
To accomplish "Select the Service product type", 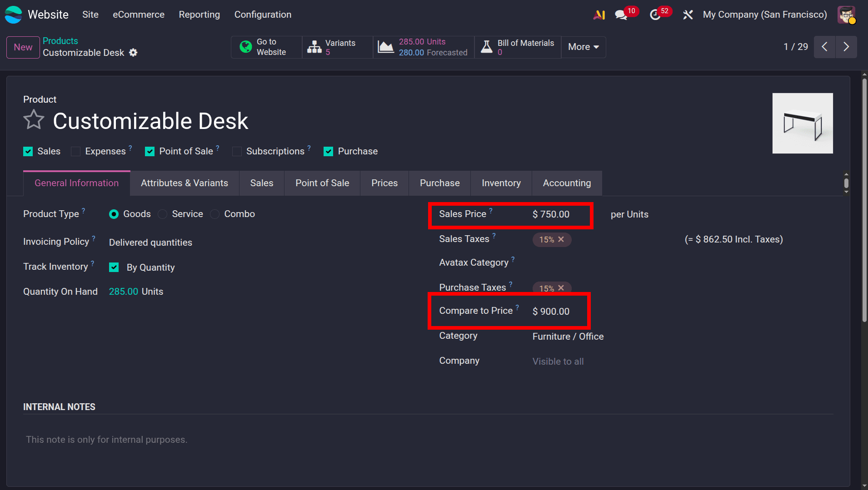I will click(162, 214).
